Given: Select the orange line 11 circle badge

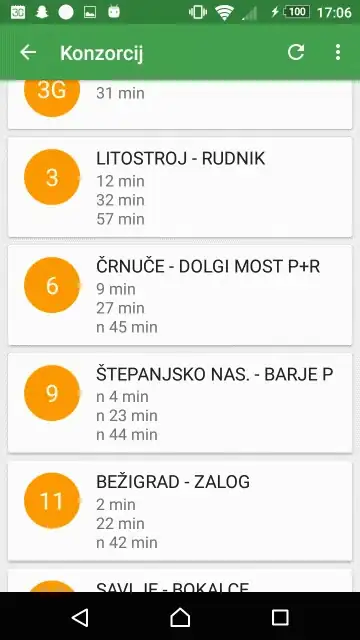Looking at the screenshot, I should pyautogui.click(x=52, y=501).
